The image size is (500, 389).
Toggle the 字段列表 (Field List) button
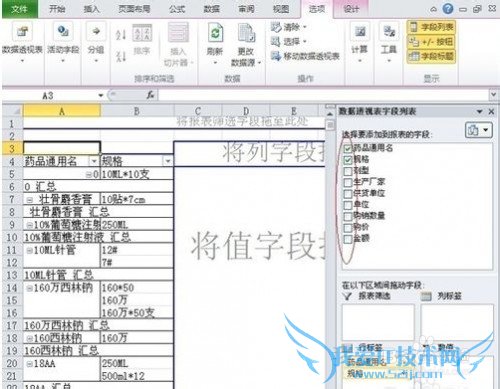[431, 27]
